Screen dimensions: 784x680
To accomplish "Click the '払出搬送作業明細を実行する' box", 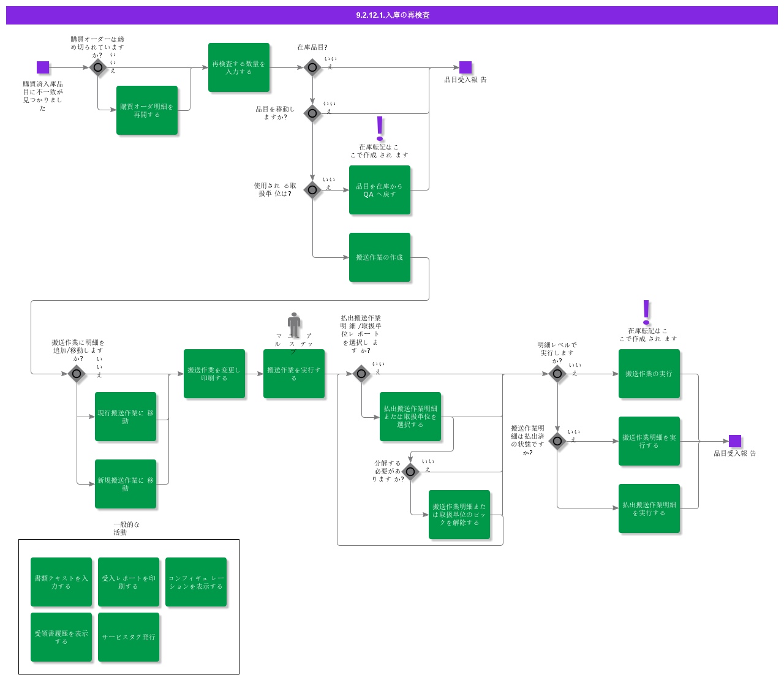I will pos(649,508).
